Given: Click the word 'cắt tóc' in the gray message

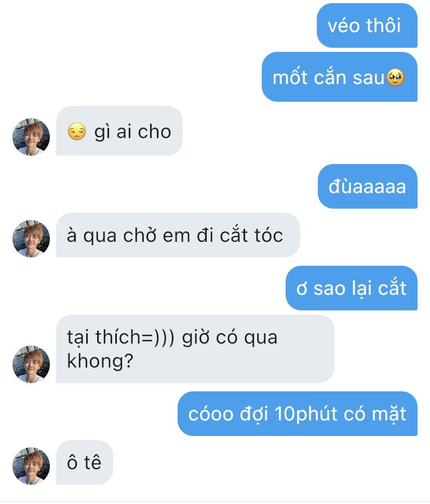Looking at the screenshot, I should click(251, 235).
